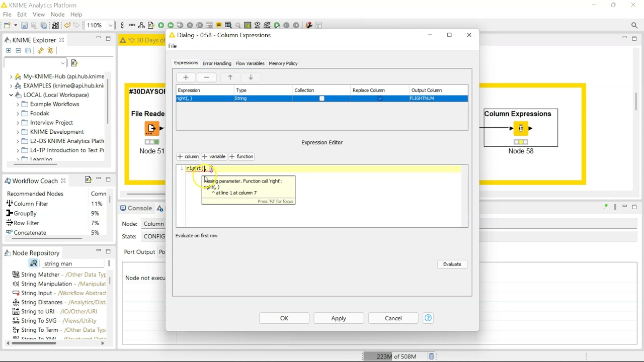Click the plus function button

242,156
